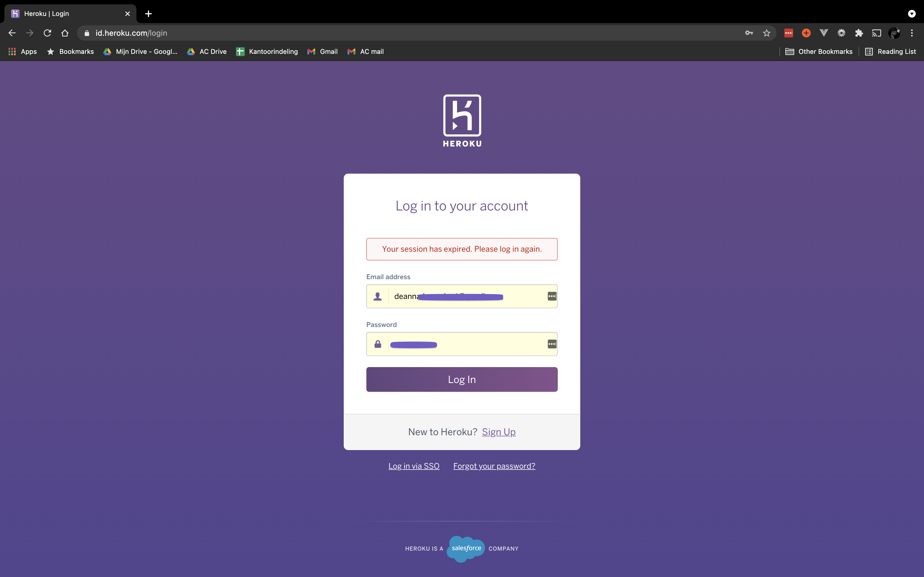View saved passwords via the key icon
The height and width of the screenshot is (577, 924).
click(749, 33)
